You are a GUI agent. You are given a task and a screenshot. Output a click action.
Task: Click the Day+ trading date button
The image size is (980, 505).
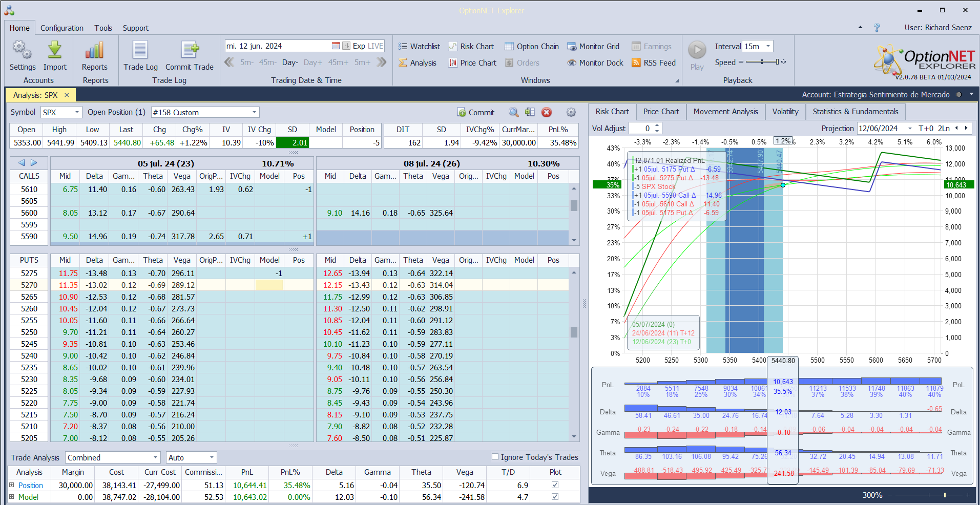[x=312, y=62]
